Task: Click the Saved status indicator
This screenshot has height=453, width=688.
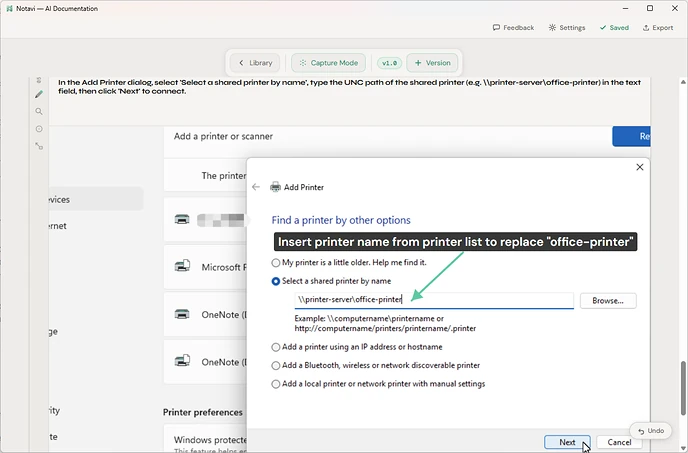Action: click(614, 28)
